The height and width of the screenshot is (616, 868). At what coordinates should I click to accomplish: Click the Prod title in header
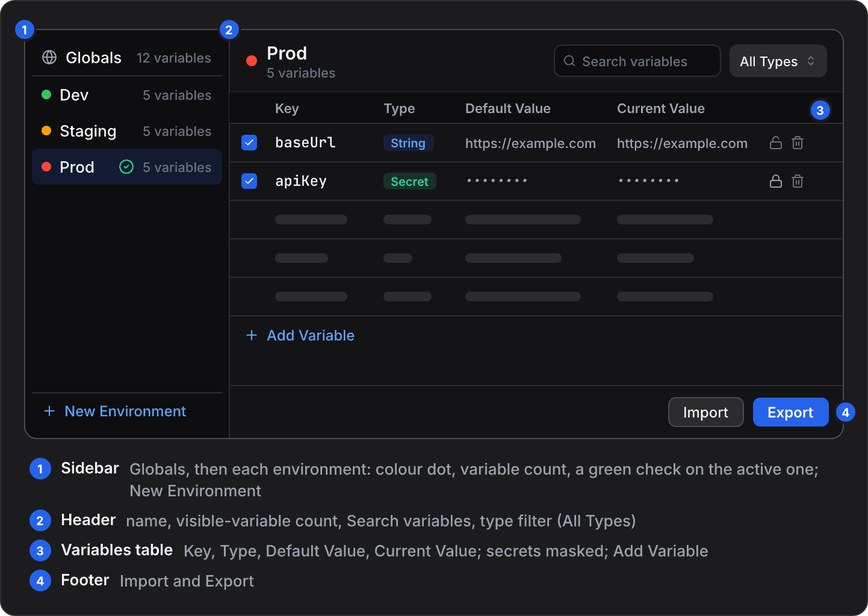point(287,54)
